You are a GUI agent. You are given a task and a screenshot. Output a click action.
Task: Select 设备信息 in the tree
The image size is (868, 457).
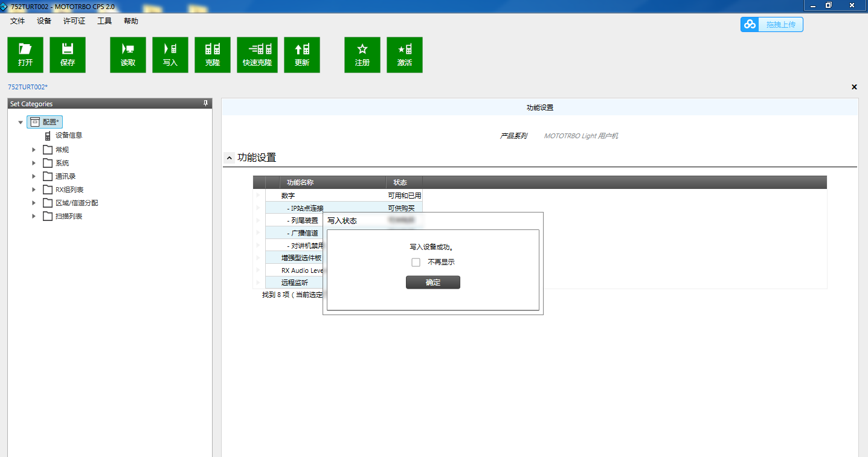(68, 136)
